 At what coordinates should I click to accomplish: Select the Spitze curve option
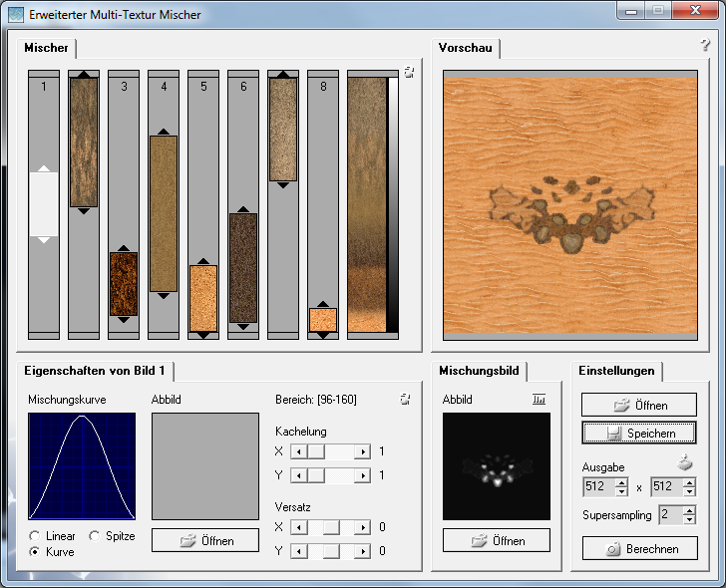(95, 536)
